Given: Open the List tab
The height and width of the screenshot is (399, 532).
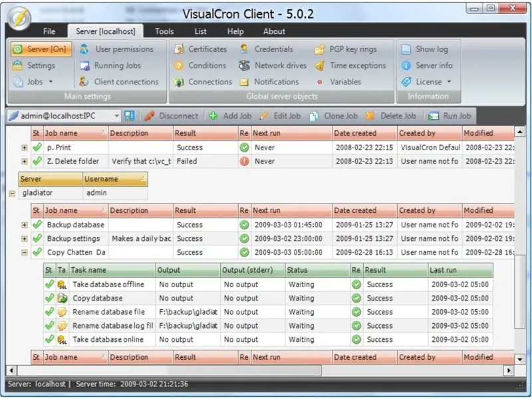Looking at the screenshot, I should pos(200,31).
